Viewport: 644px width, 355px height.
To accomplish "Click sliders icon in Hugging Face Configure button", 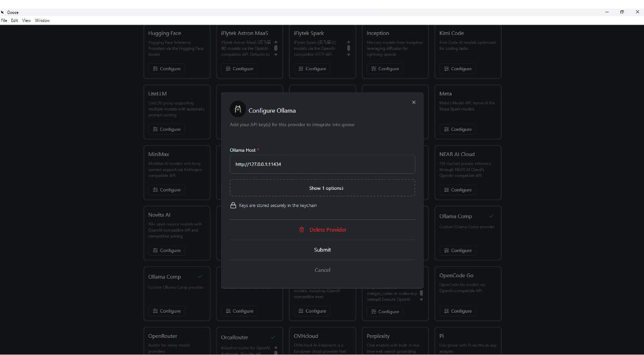I will point(156,69).
